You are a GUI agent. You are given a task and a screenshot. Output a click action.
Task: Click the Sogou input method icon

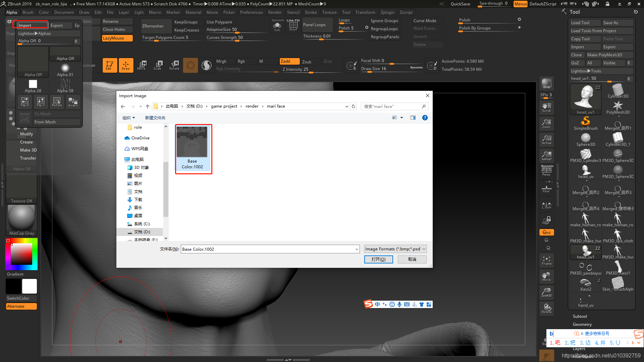pyautogui.click(x=369, y=304)
